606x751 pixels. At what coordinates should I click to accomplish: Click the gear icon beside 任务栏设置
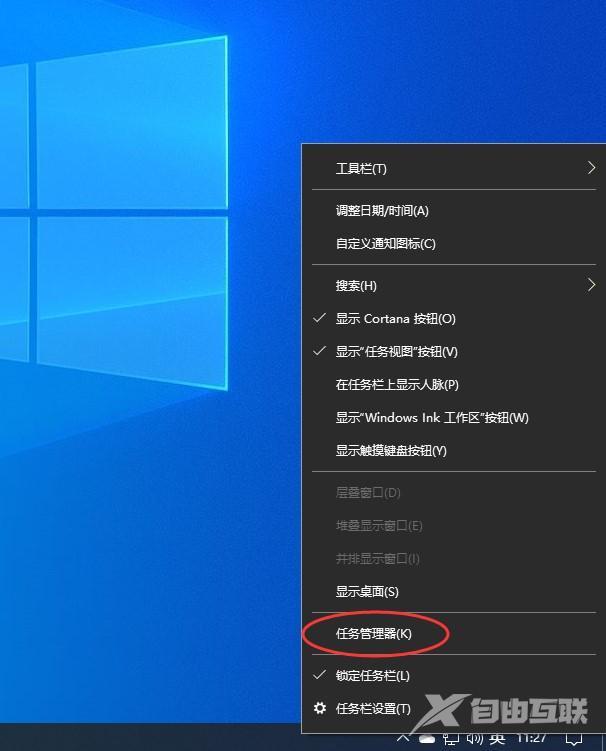click(x=320, y=708)
